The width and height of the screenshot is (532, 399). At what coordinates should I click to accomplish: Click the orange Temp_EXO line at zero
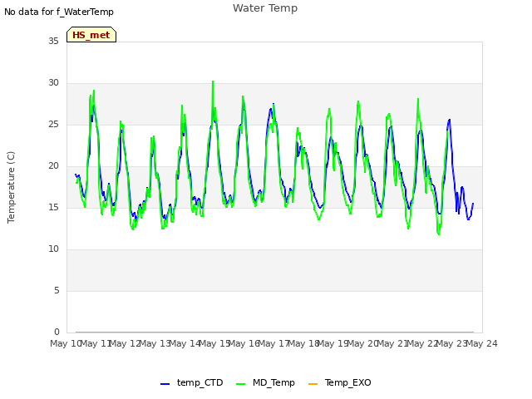(x=274, y=332)
